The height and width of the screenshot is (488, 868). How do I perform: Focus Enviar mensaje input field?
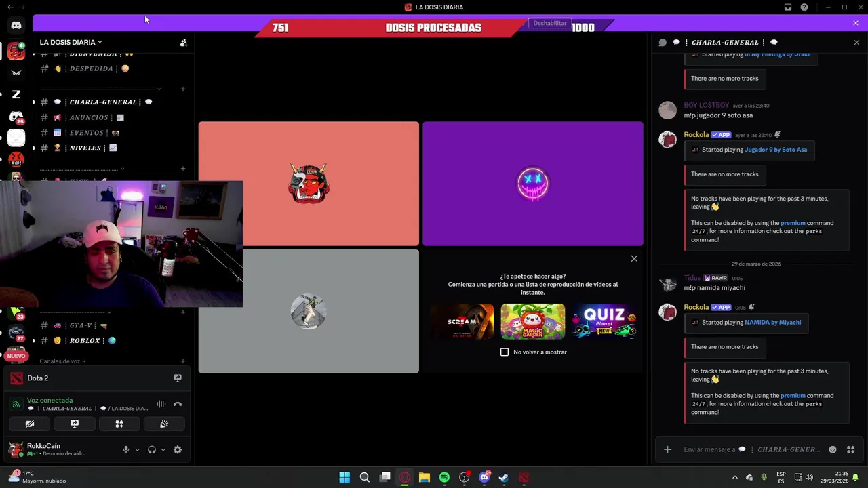click(x=753, y=449)
